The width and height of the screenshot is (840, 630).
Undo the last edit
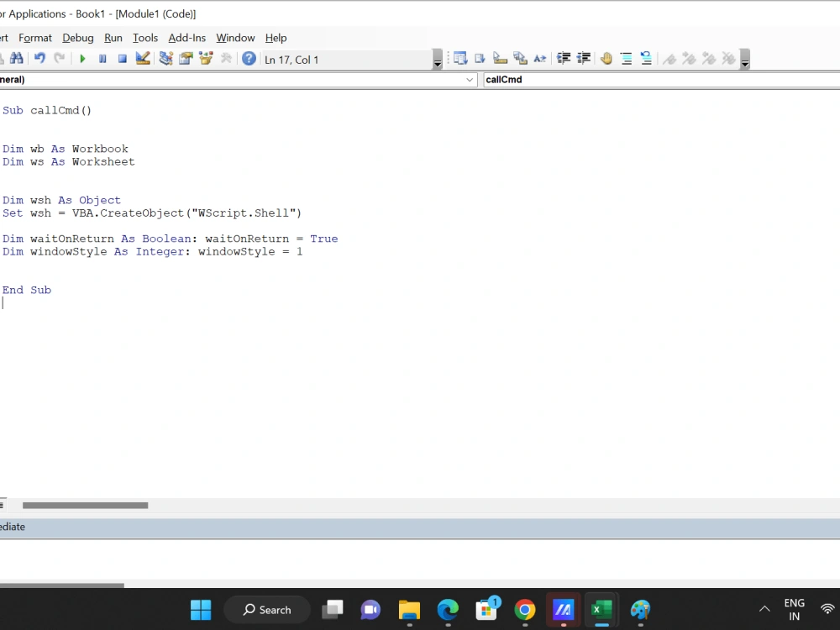click(39, 59)
